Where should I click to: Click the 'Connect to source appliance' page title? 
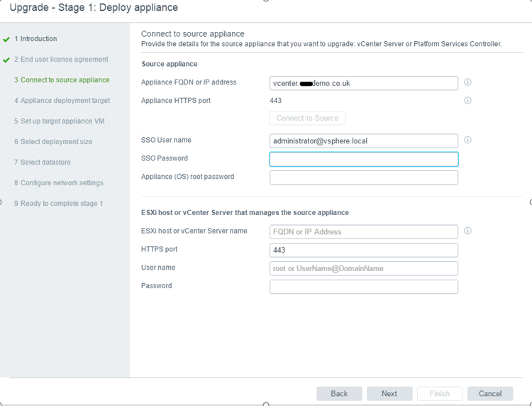click(x=193, y=34)
